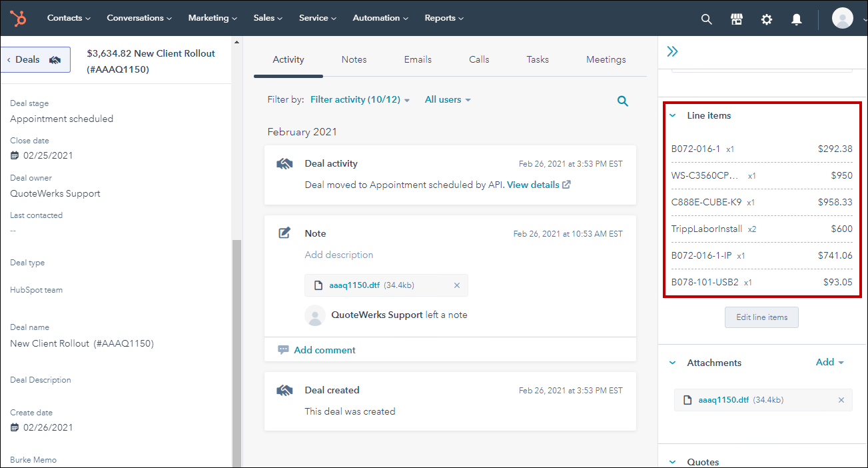This screenshot has width=868, height=468.
Task: Open the search magnifier in top navigation
Action: [x=707, y=19]
